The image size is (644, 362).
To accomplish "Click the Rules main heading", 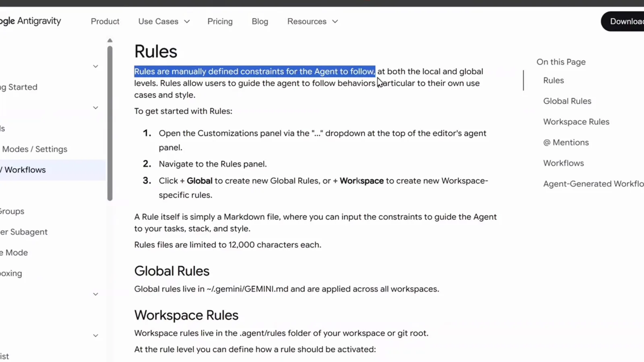I will click(x=156, y=51).
